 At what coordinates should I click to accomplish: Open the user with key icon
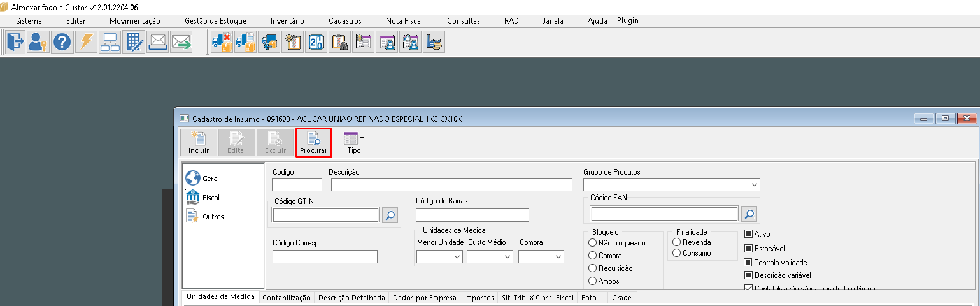(x=38, y=42)
